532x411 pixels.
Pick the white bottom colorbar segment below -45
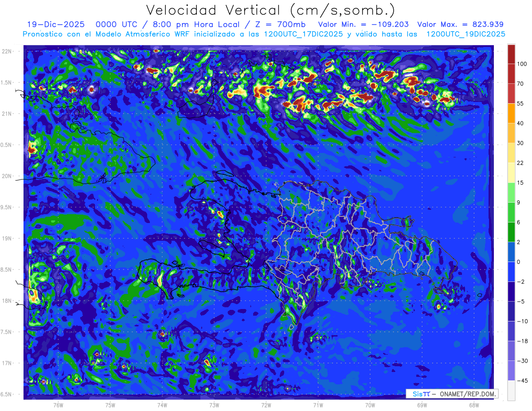pyautogui.click(x=511, y=390)
